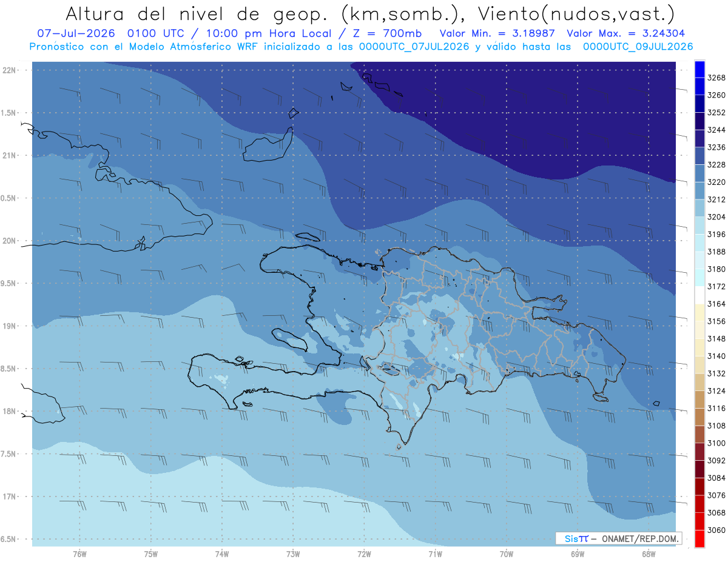Click the 71W longitude axis label

click(x=435, y=554)
